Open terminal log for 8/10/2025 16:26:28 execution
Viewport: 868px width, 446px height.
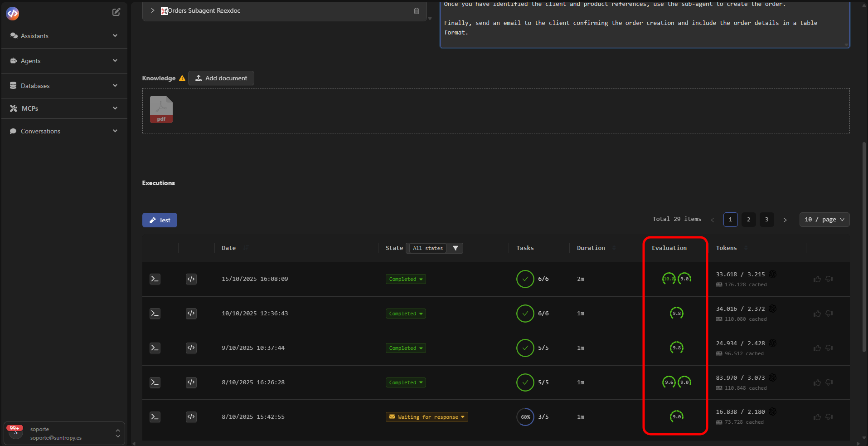coord(155,382)
